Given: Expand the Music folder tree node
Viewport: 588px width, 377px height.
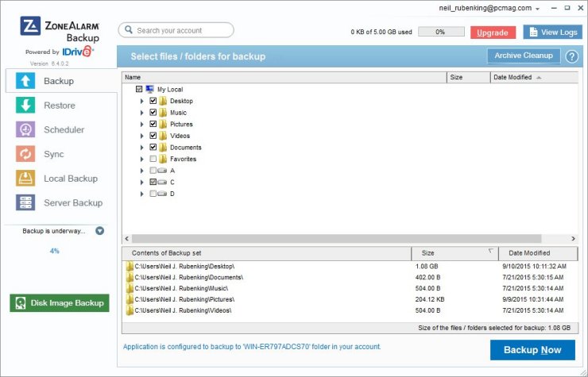Looking at the screenshot, I should (141, 113).
